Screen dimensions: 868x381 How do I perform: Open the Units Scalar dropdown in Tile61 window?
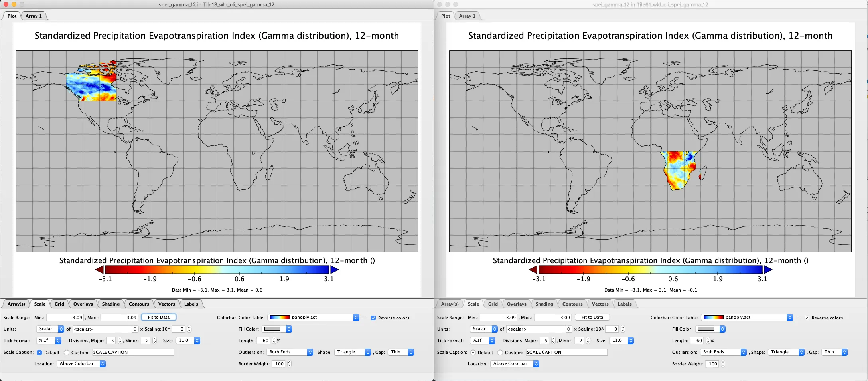tap(484, 329)
